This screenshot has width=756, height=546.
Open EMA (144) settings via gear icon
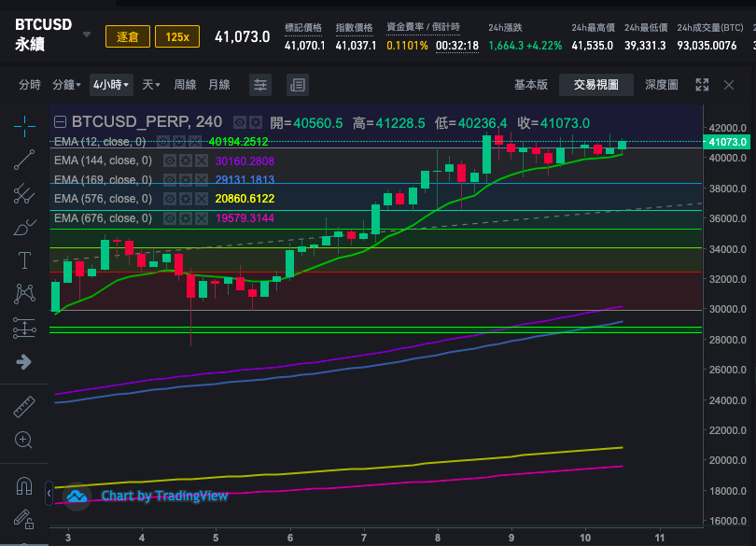click(186, 161)
